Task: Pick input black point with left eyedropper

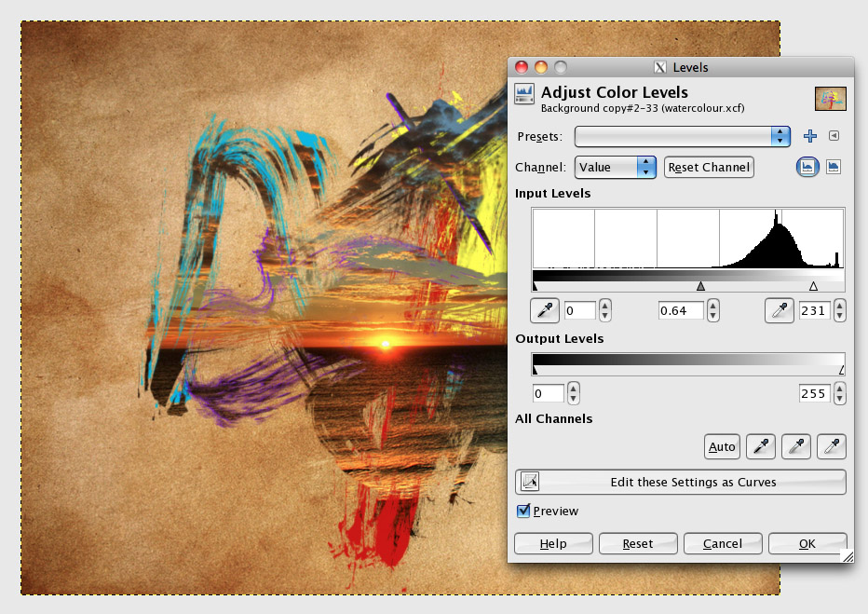Action: click(x=545, y=310)
